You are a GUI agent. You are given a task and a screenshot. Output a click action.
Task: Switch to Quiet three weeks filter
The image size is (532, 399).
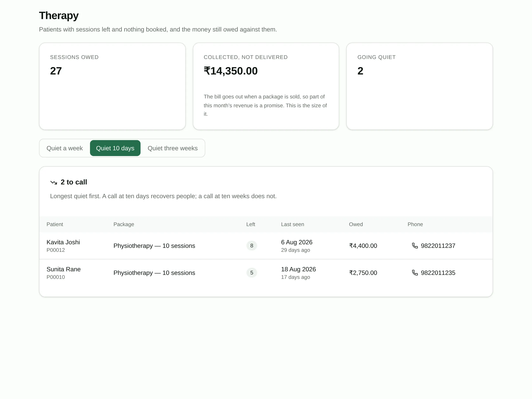click(172, 148)
